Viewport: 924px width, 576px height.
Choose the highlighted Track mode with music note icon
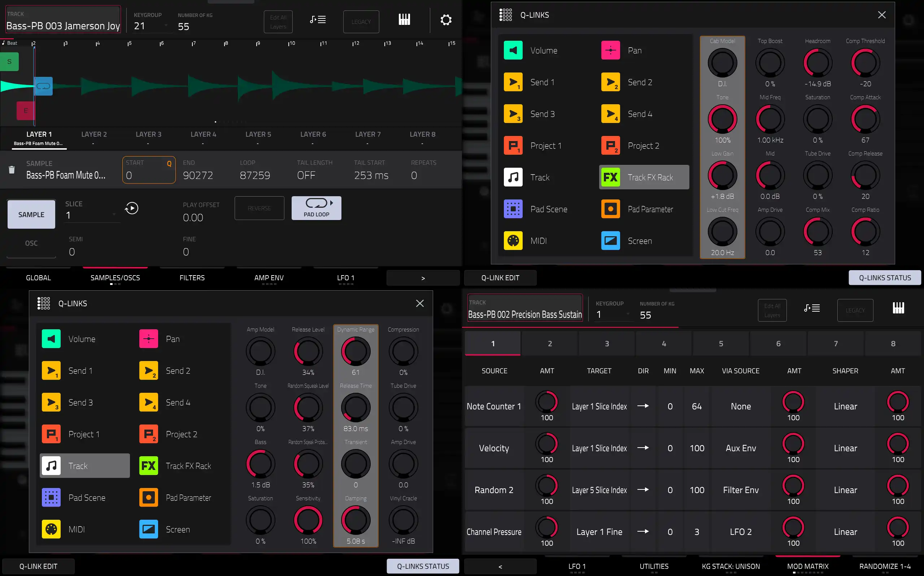[x=84, y=466]
